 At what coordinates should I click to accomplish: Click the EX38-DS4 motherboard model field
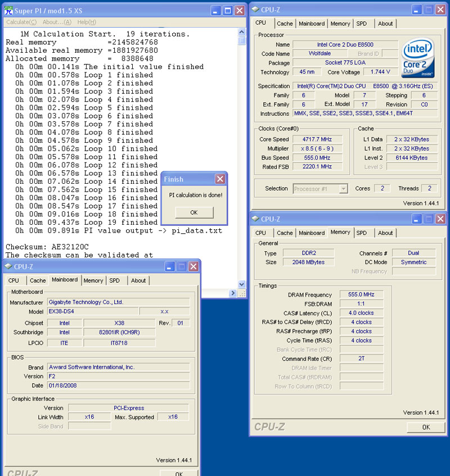tap(93, 311)
